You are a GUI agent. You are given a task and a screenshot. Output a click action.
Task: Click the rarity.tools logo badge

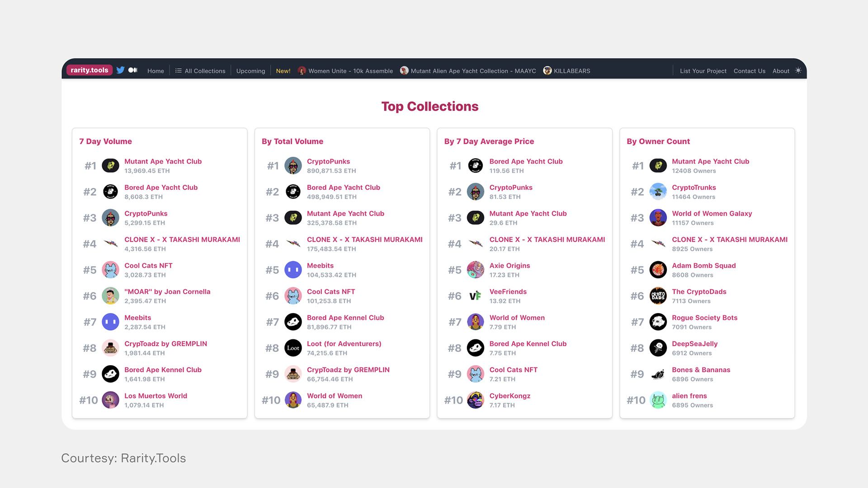(90, 70)
